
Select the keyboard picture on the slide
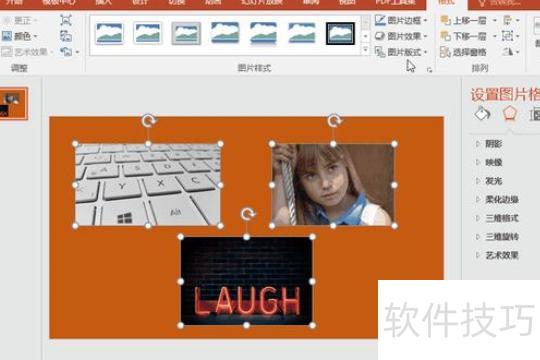click(148, 185)
